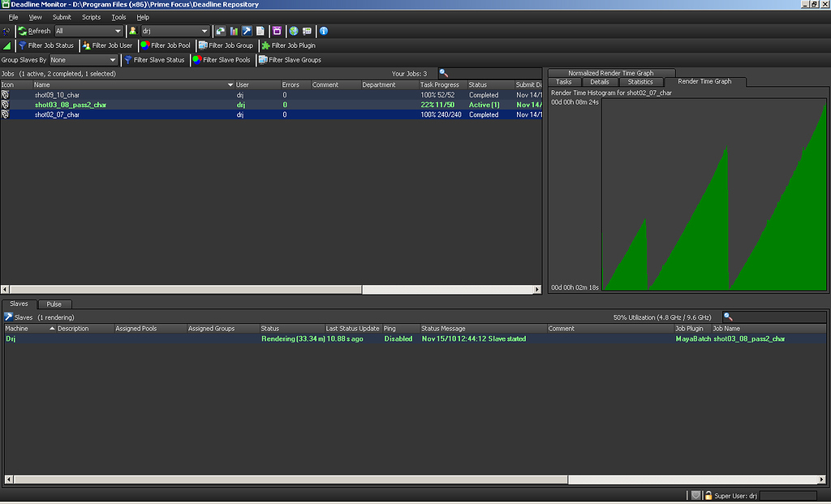Open the job report document icon

click(x=260, y=31)
